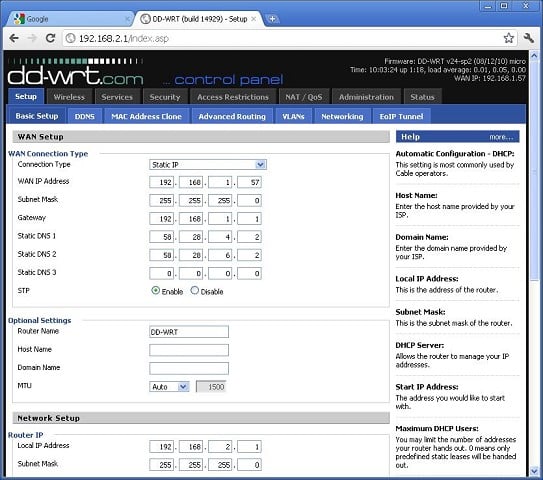Viewport: 543px width, 480px height.
Task: Click the Network Setup section header
Action: [x=201, y=418]
